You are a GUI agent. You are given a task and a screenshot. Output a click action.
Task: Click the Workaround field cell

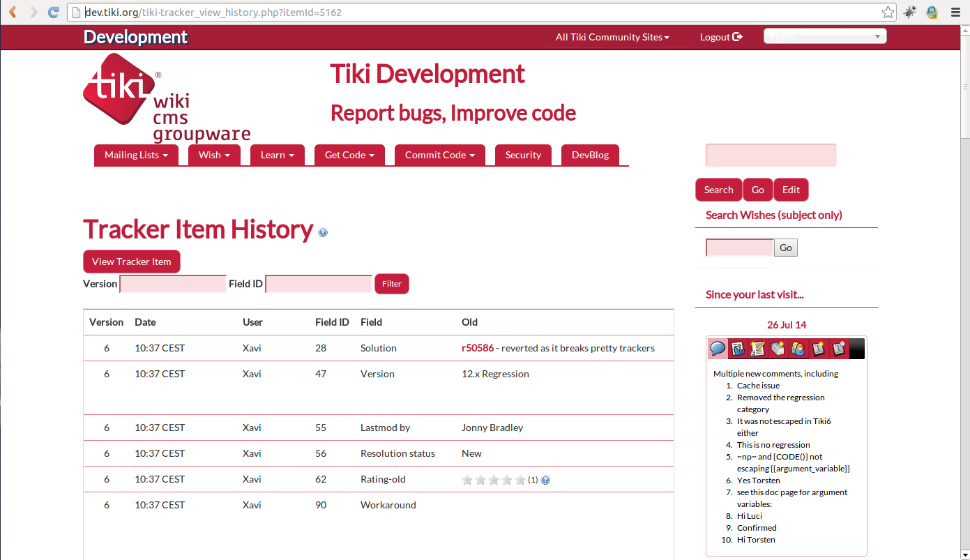pos(388,505)
